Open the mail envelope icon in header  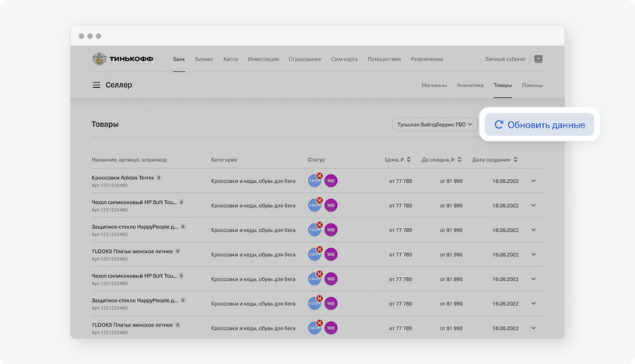pos(539,59)
